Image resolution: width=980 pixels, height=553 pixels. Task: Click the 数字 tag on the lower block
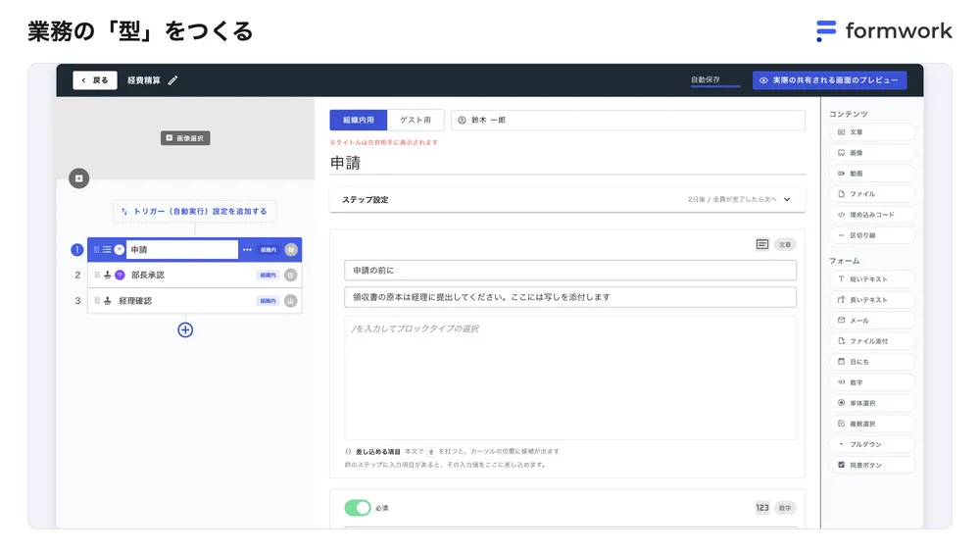pyautogui.click(x=785, y=508)
